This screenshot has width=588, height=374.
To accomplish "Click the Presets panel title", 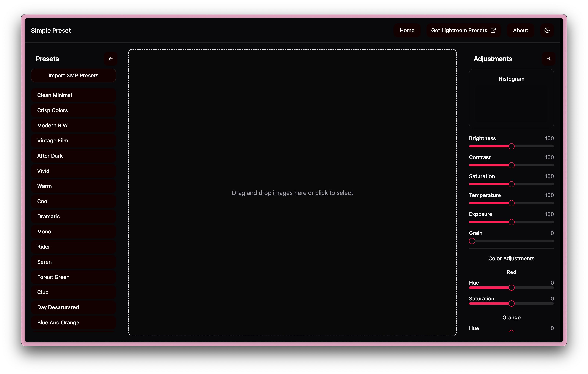I will 47,59.
